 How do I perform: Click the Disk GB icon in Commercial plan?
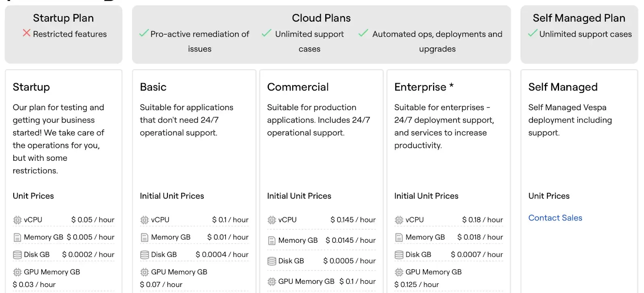[x=272, y=261]
